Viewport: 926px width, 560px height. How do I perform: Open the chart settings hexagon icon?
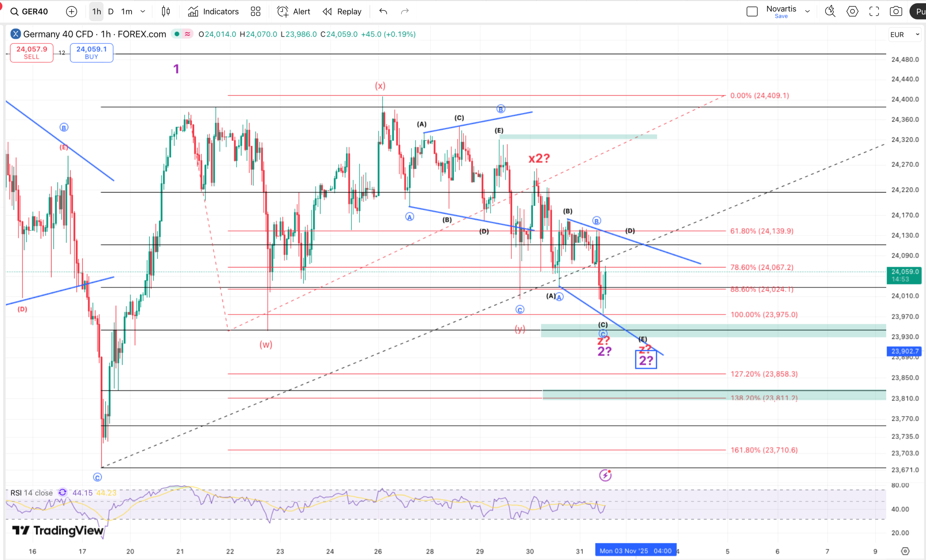(x=852, y=12)
